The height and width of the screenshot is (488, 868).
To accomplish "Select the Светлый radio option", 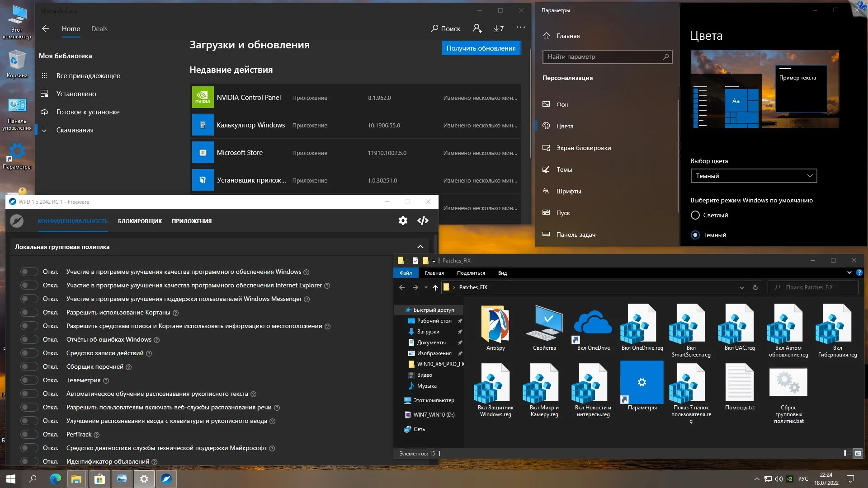I will [x=695, y=215].
